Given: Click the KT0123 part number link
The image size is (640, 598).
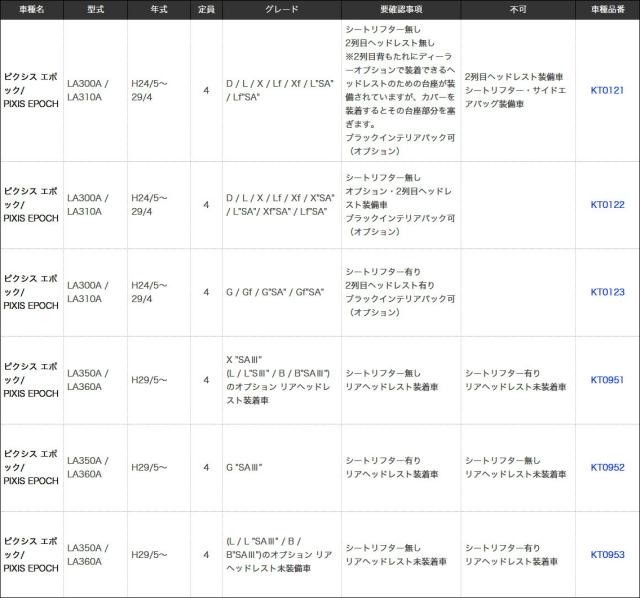Looking at the screenshot, I should tap(606, 292).
